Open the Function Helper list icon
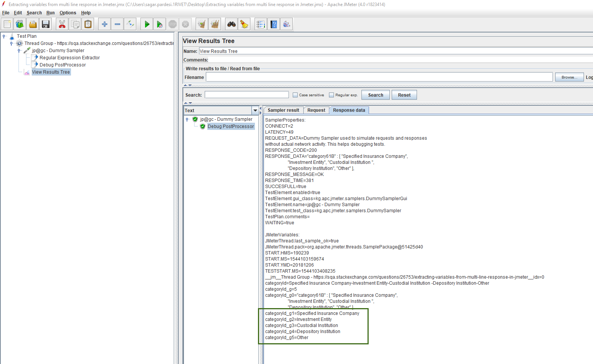 tap(261, 24)
